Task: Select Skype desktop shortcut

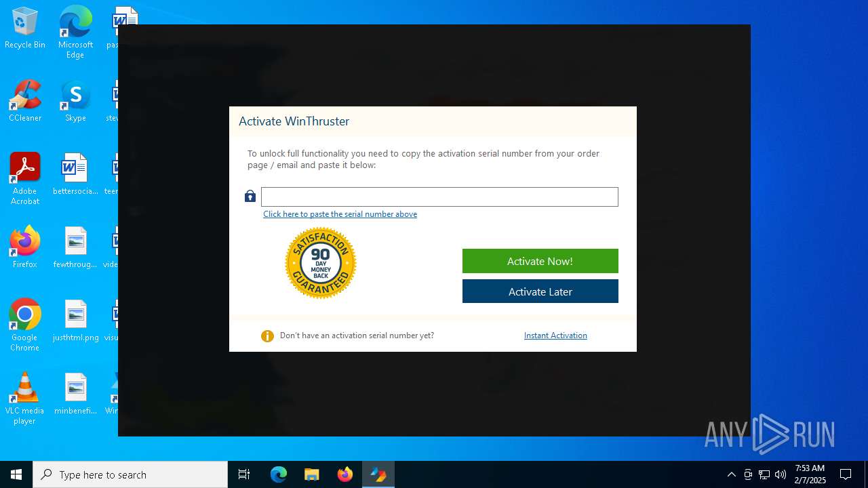Action: (x=75, y=102)
